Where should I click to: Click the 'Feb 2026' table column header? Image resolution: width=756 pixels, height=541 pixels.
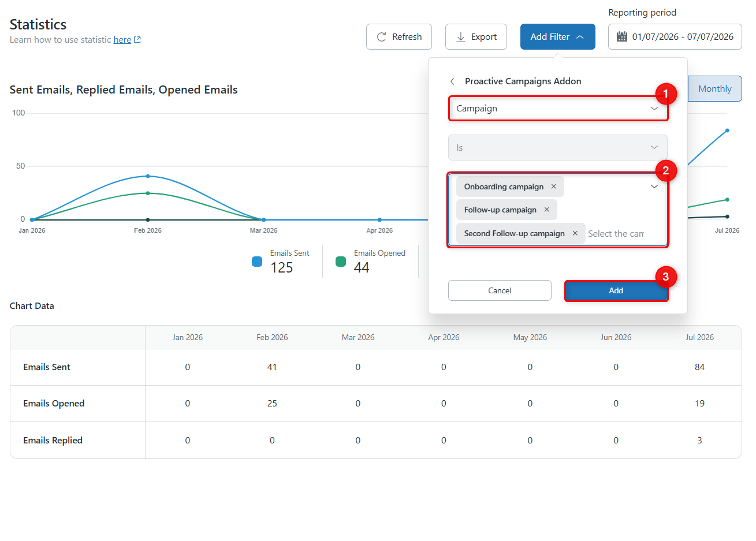click(272, 337)
